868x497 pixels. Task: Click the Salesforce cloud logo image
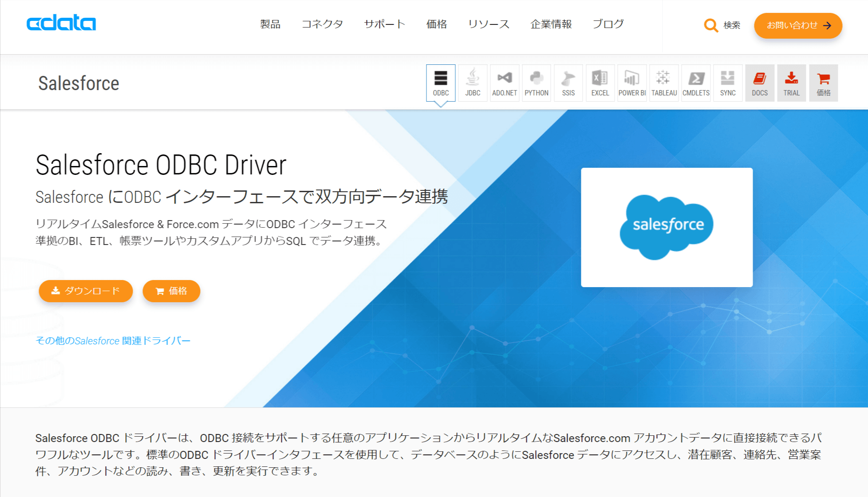(667, 227)
